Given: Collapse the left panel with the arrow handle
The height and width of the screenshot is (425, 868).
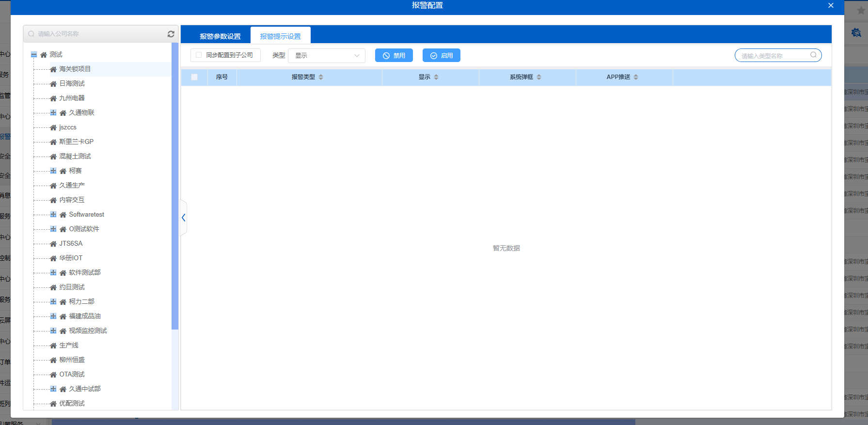Looking at the screenshot, I should [x=183, y=218].
